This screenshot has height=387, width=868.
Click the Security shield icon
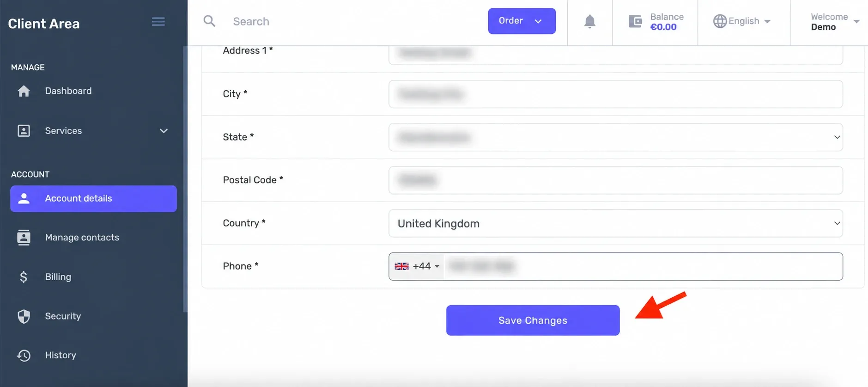click(24, 316)
